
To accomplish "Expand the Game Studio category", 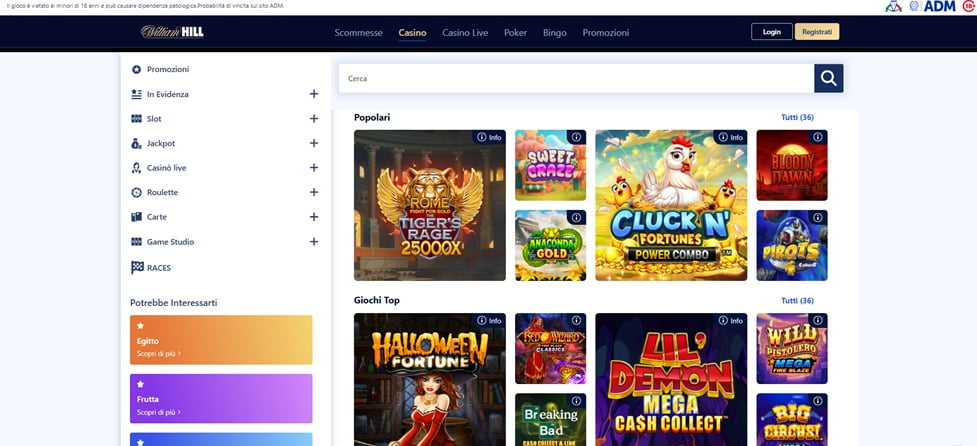I will [314, 242].
